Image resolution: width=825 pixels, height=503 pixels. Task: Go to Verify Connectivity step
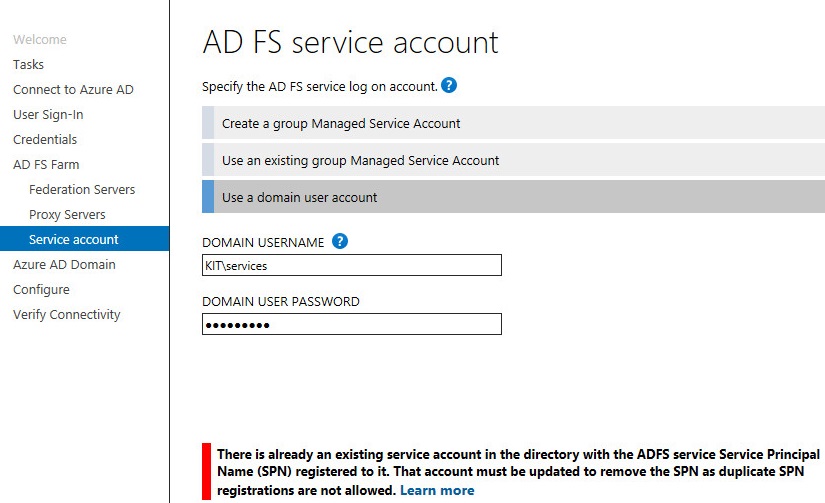tap(67, 315)
